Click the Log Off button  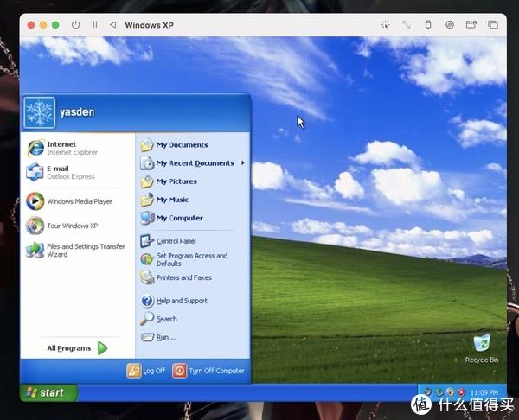[x=146, y=371]
